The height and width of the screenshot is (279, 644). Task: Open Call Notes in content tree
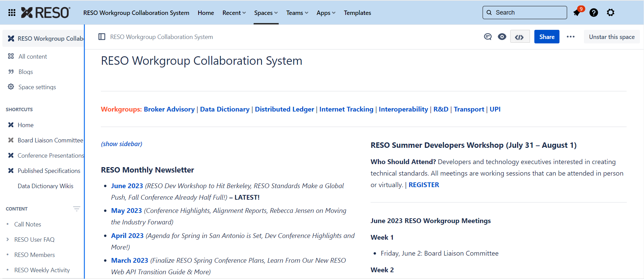click(x=27, y=224)
